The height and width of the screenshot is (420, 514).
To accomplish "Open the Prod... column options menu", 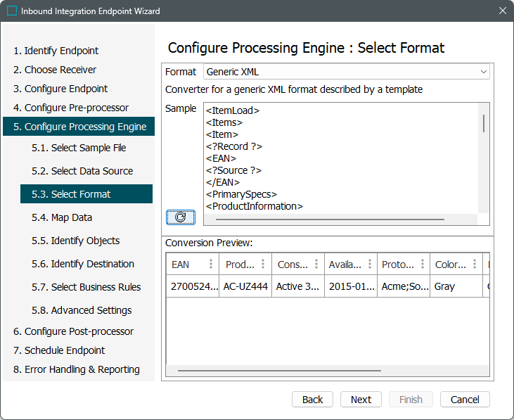I will (263, 265).
